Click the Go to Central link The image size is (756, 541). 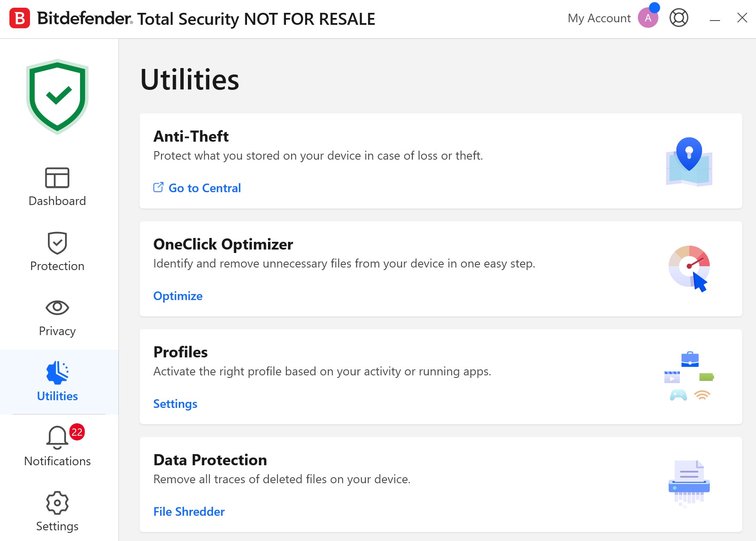(x=204, y=188)
